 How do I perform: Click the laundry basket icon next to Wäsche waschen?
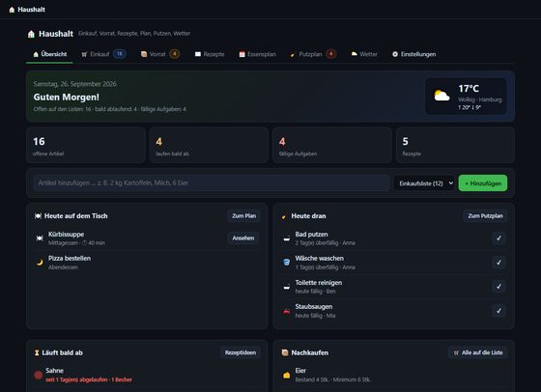point(286,263)
